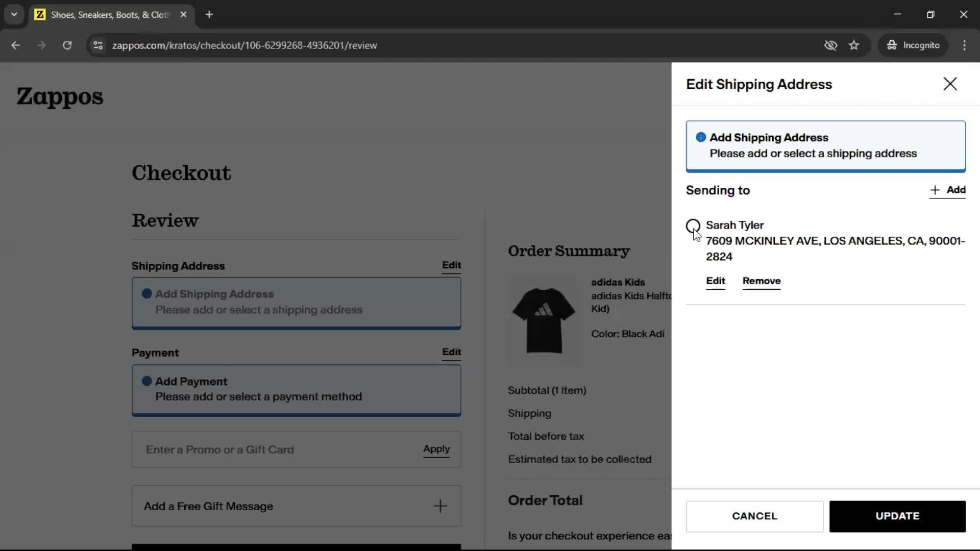Reload the checkout page
The height and width of the screenshot is (551, 980).
click(67, 45)
